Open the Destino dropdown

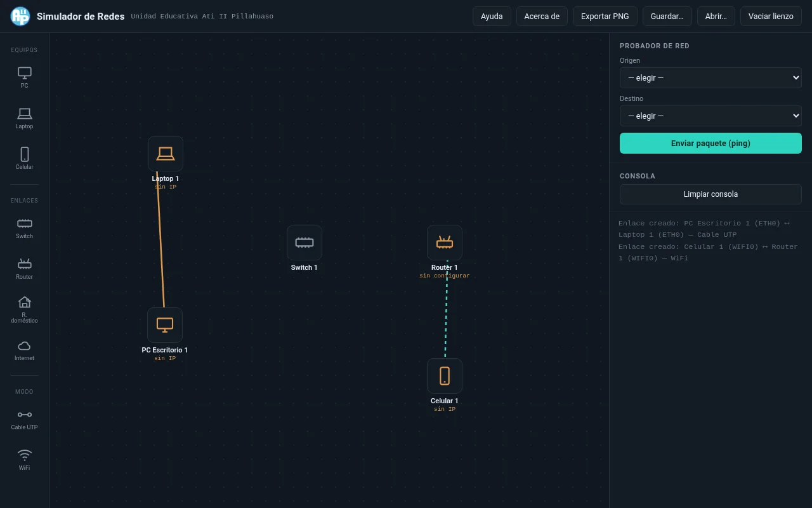tap(710, 116)
